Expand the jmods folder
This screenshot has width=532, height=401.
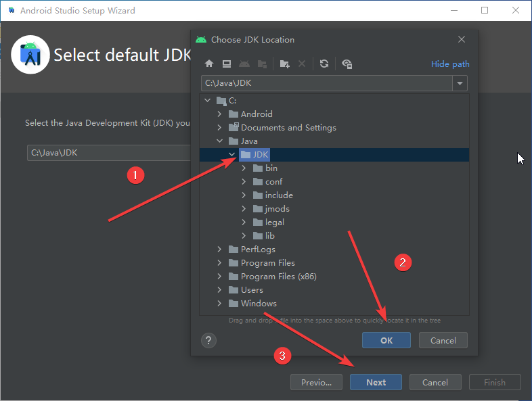click(244, 209)
